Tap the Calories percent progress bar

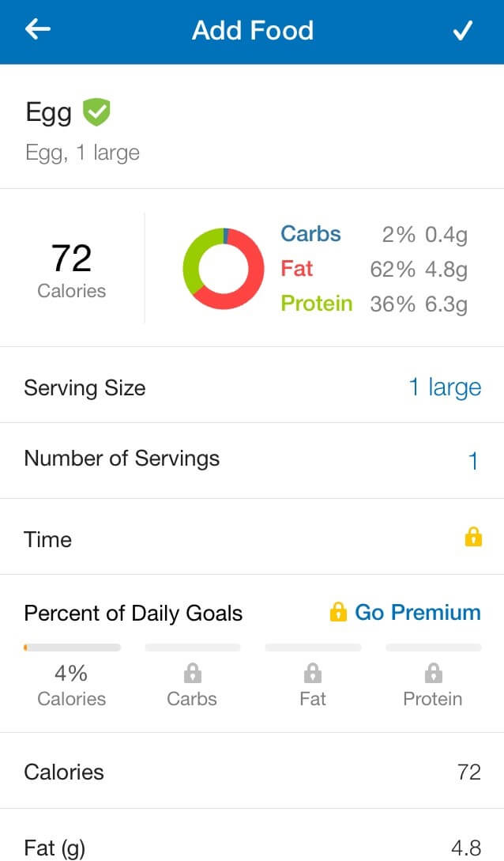[x=72, y=648]
